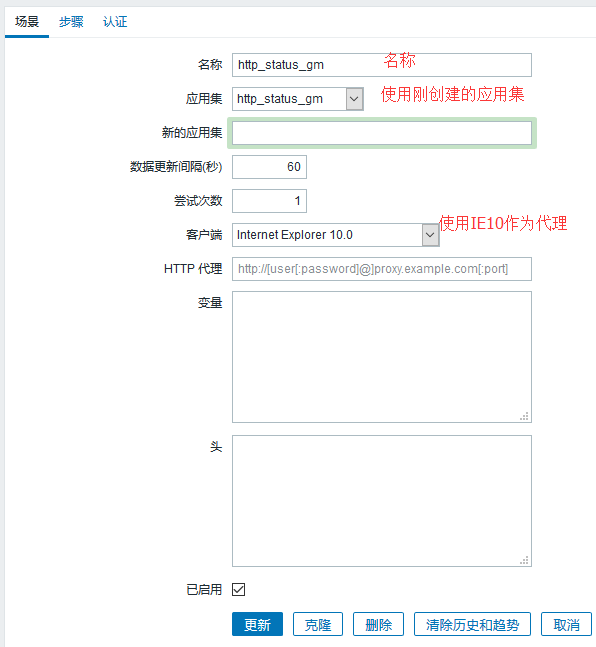
Task: Select the 场景 tab
Action: (x=27, y=21)
